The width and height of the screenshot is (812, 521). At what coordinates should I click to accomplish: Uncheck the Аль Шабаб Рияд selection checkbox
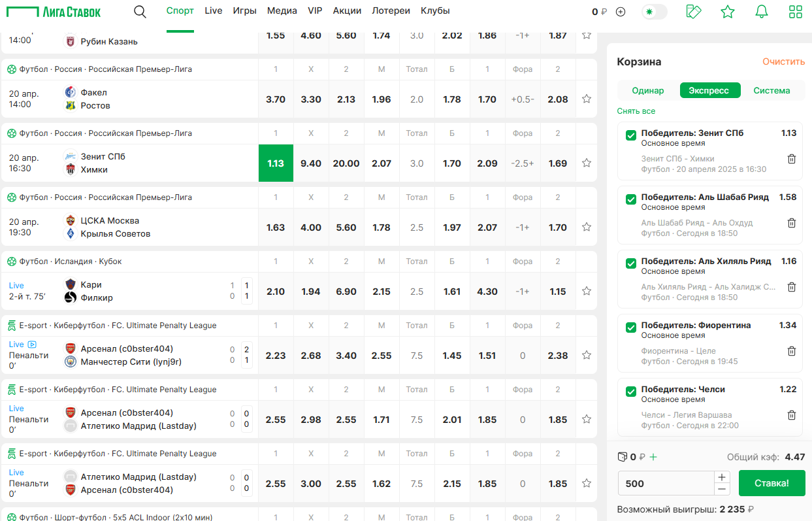click(631, 199)
